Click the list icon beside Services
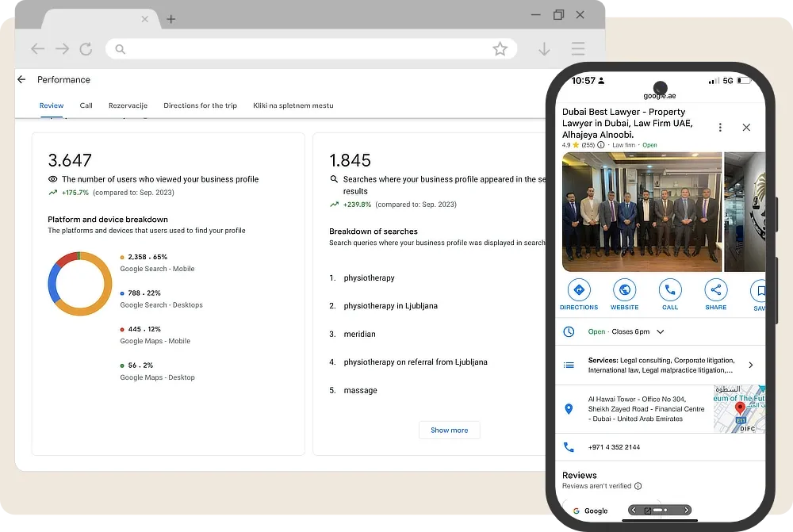Screen dimensions: 793x532 pyautogui.click(x=569, y=366)
